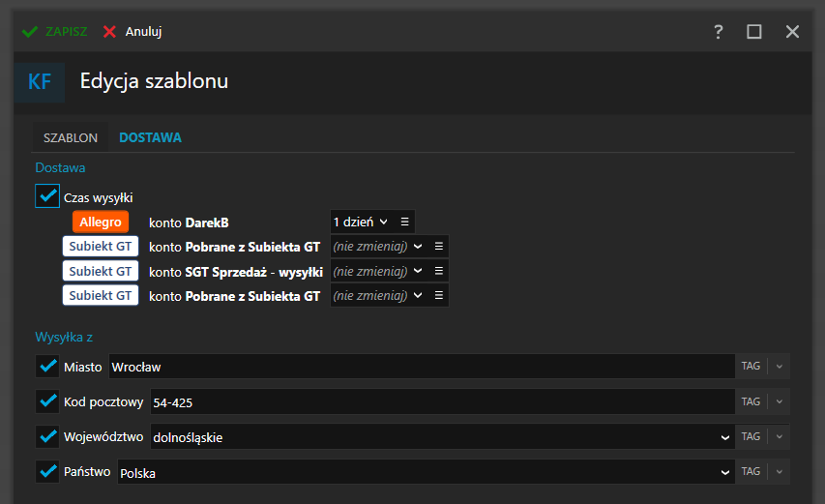
Task: Click the KF logo icon
Action: (40, 81)
